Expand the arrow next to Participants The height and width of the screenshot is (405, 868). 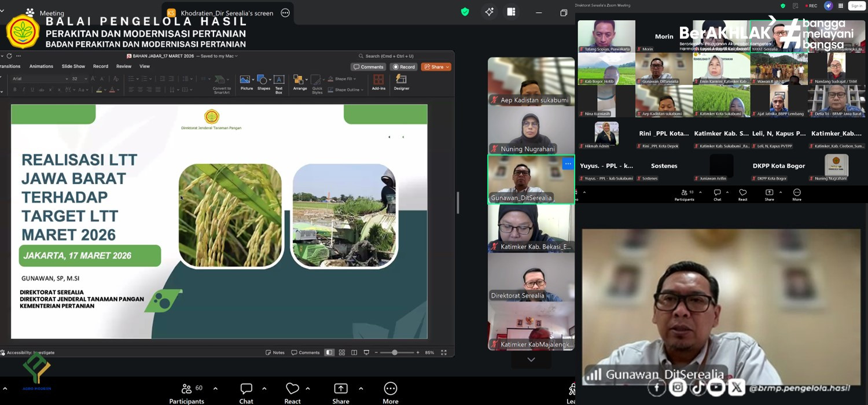click(215, 388)
